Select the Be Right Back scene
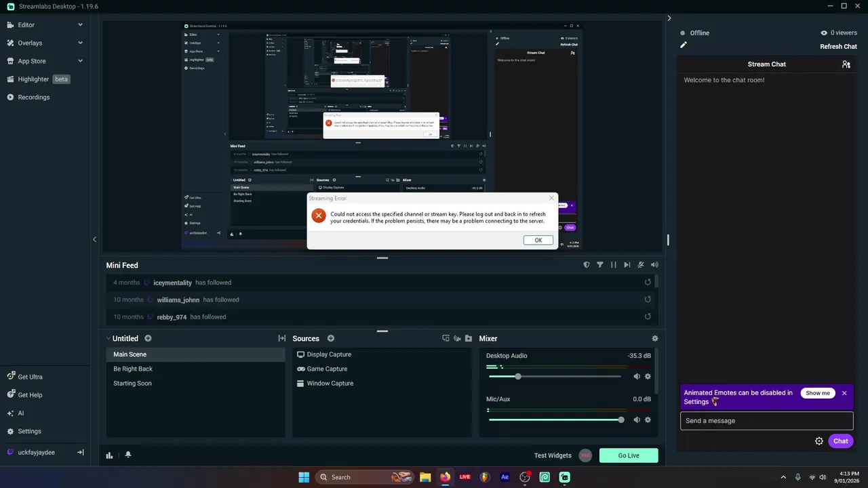Screen dimensions: 868x488 pos(195,369)
